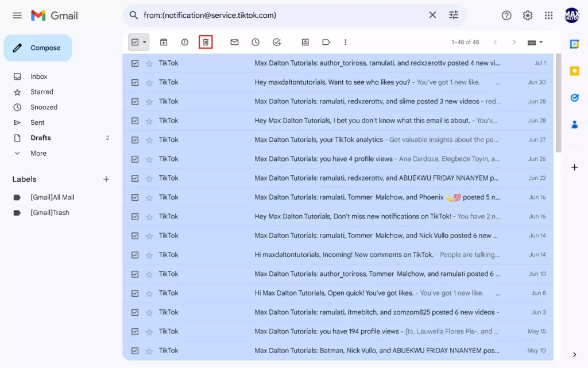Image resolution: width=588 pixels, height=368 pixels.
Task: Click the mail list scrollbar
Action: 558,103
